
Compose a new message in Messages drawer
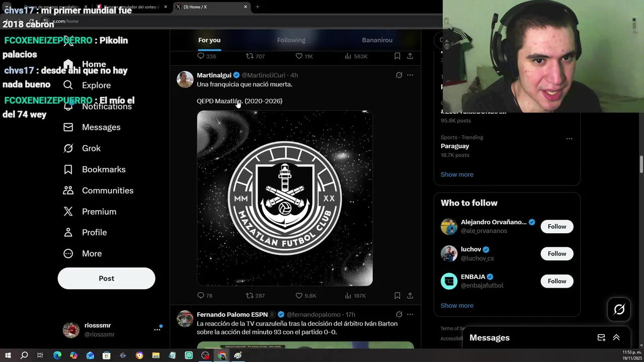(x=601, y=338)
